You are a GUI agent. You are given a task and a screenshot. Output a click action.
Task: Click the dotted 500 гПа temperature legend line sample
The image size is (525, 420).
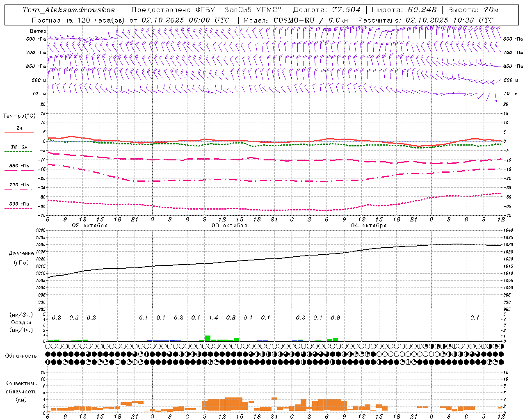click(x=19, y=208)
